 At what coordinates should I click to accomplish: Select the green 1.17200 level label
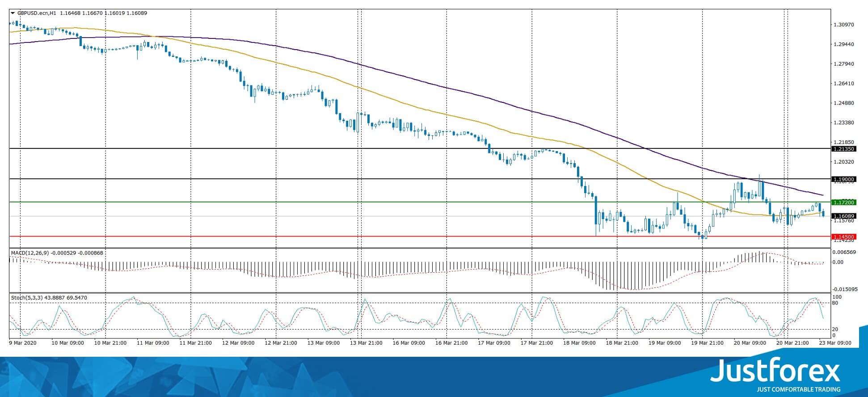[x=843, y=203]
